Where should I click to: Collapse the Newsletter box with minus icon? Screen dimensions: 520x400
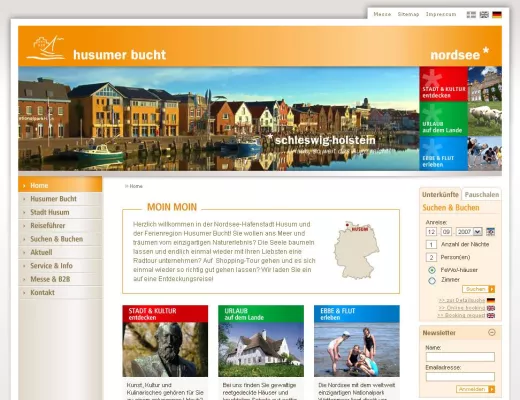click(492, 332)
